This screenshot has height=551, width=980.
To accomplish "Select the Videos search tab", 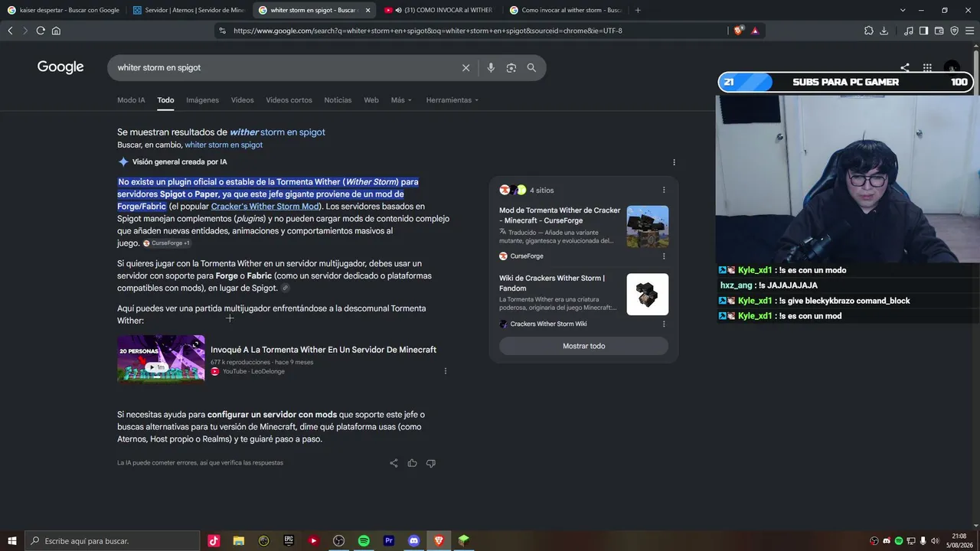I will click(x=242, y=100).
